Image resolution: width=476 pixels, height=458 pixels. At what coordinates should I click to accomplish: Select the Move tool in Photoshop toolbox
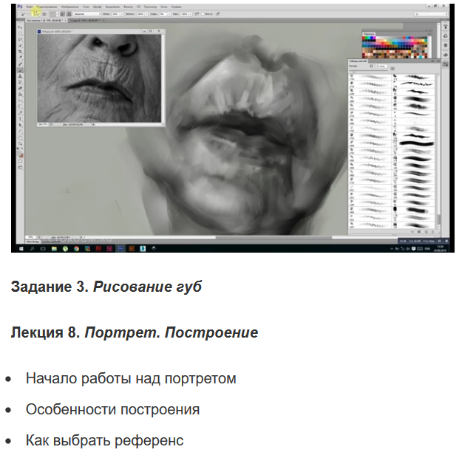coord(20,27)
